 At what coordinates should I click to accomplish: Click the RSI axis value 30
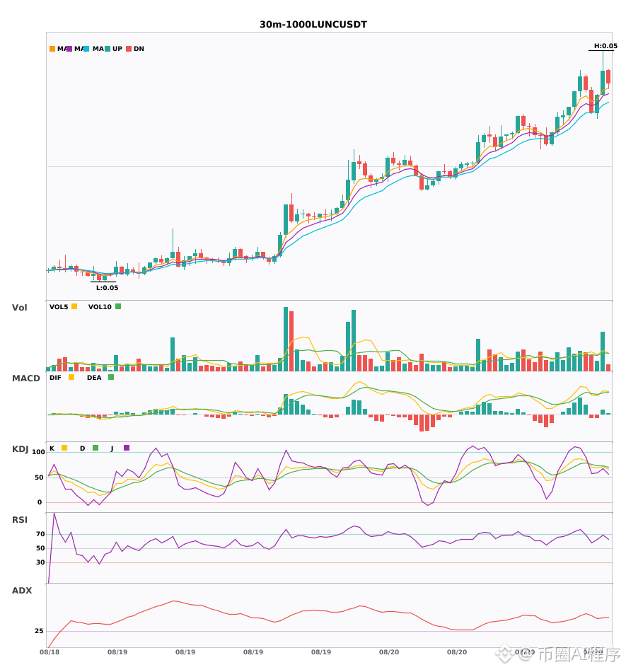pyautogui.click(x=41, y=562)
